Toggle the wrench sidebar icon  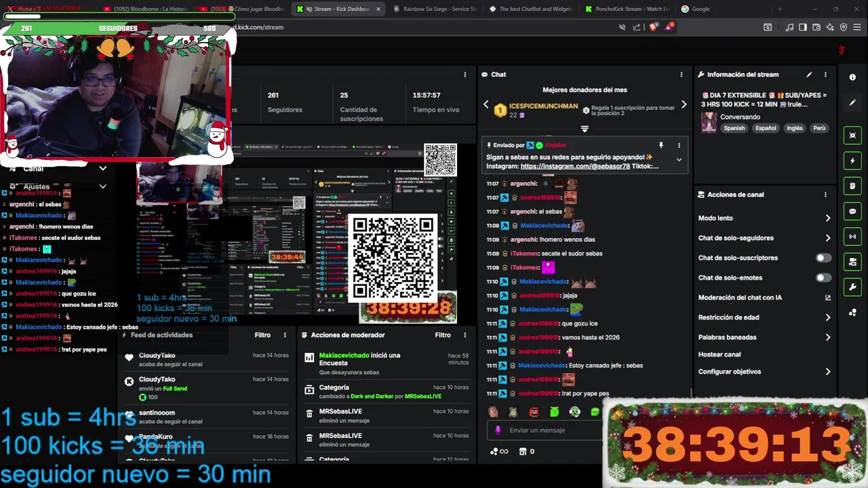[852, 287]
